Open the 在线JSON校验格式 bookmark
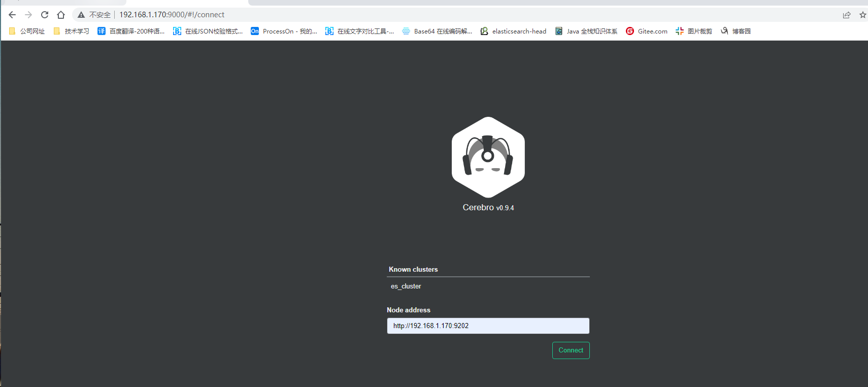868x387 pixels. [208, 31]
